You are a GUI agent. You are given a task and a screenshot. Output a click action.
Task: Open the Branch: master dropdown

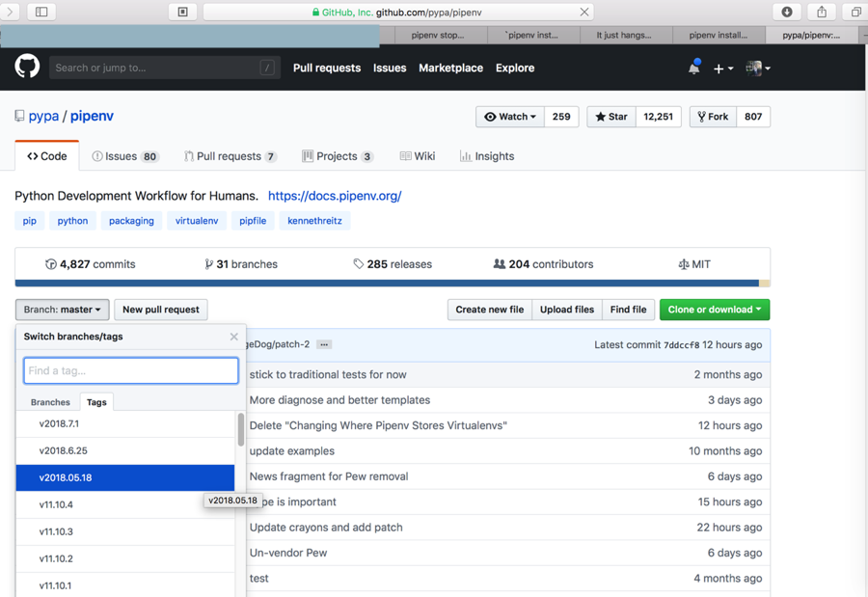(62, 310)
